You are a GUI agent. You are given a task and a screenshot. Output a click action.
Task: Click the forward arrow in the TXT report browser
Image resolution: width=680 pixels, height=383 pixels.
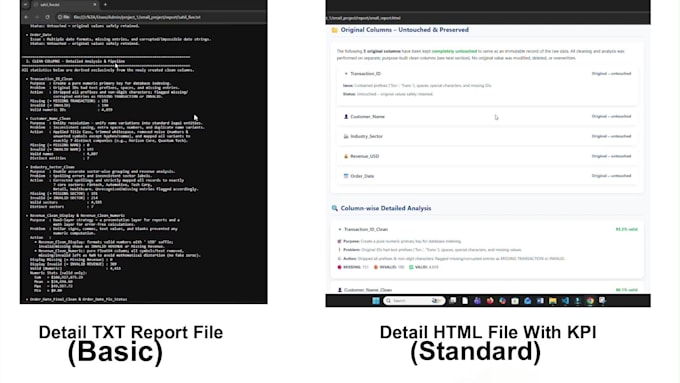37,17
